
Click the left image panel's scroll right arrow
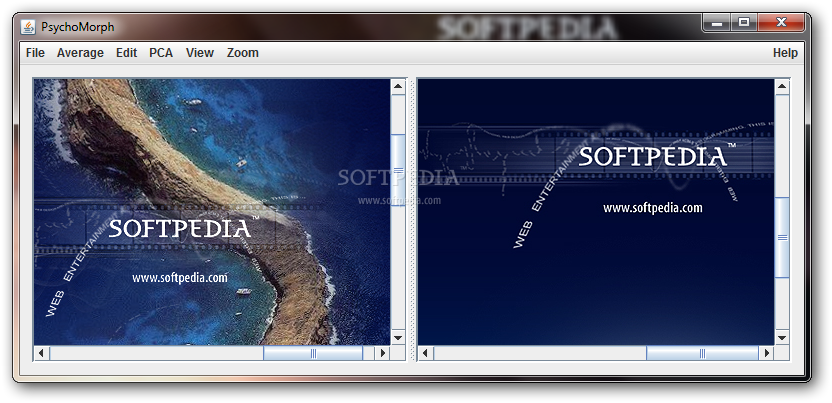pos(383,353)
